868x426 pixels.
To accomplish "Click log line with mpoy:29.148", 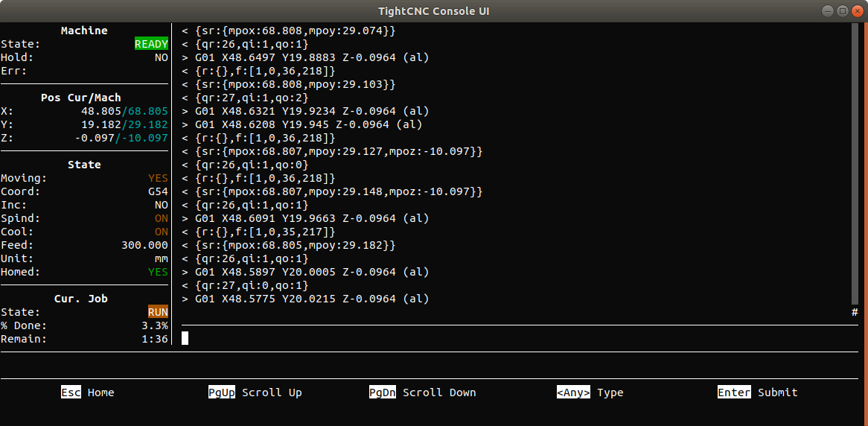I will point(333,191).
